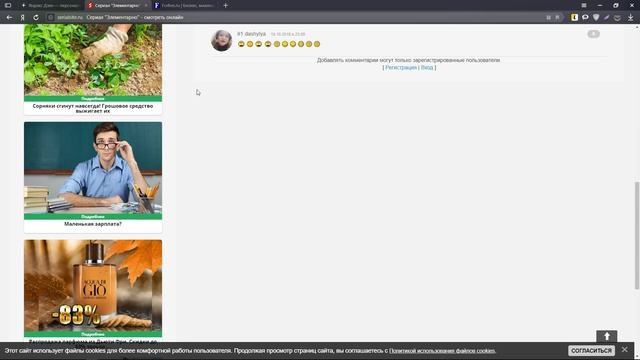Dismiss the cookie banner with the X
The image size is (640, 360).
click(624, 350)
